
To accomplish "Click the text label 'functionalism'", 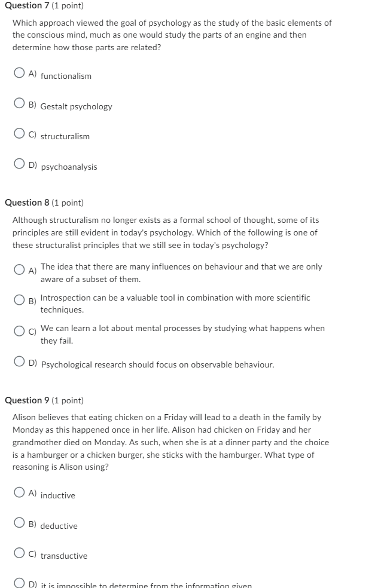I will click(x=66, y=76).
